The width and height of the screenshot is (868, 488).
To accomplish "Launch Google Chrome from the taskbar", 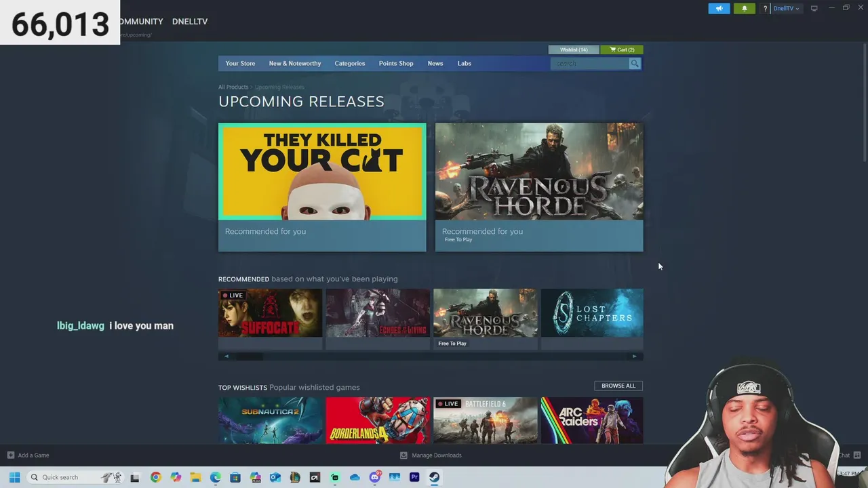I will (x=156, y=477).
